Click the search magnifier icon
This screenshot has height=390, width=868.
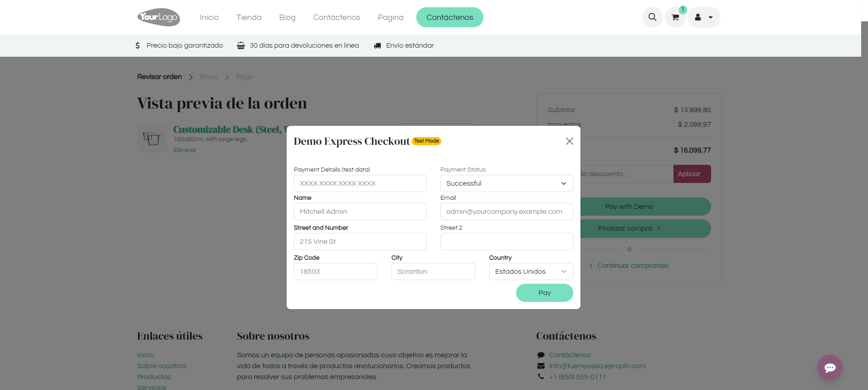coord(652,17)
